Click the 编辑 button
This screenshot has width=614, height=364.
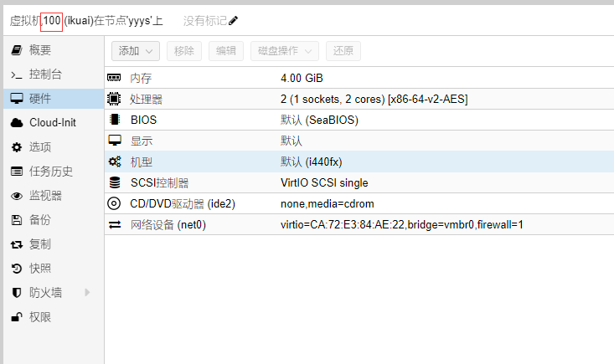226,51
